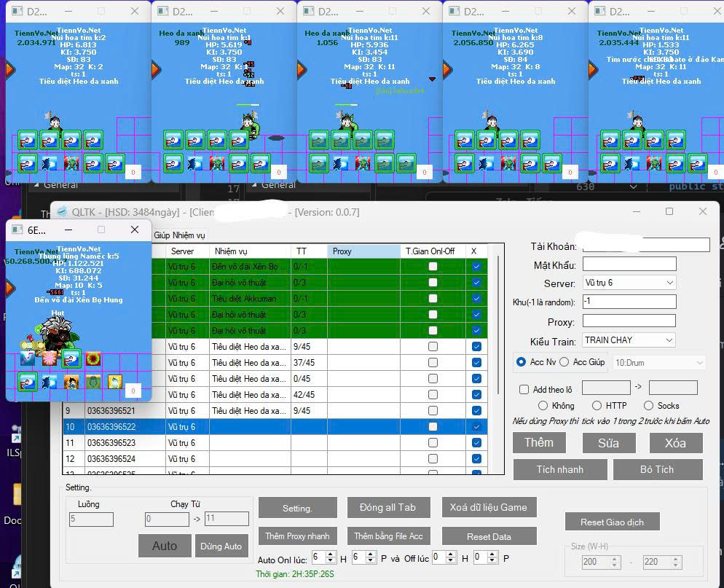Uncheck the X column checkbox for row 11
This screenshot has width=724, height=588.
476,443
